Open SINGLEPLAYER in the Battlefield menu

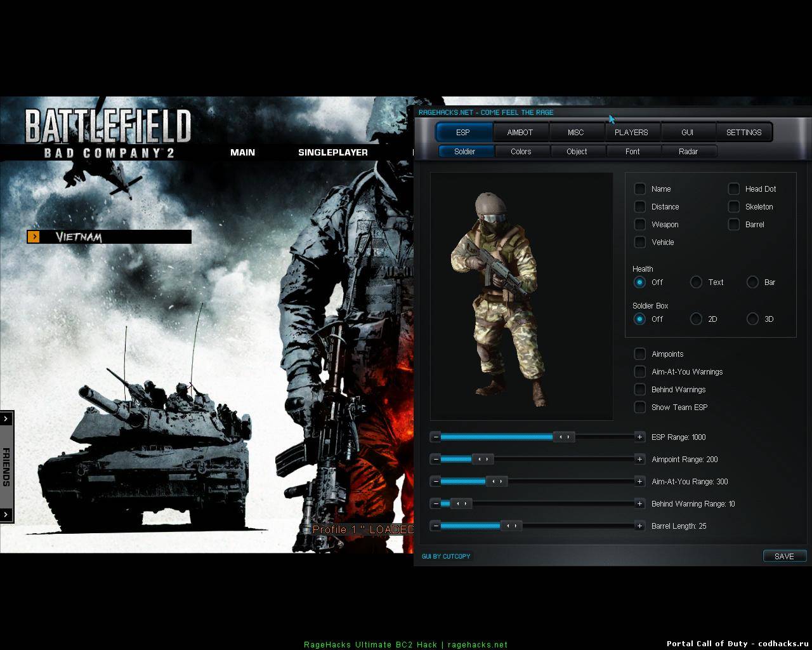tap(333, 152)
